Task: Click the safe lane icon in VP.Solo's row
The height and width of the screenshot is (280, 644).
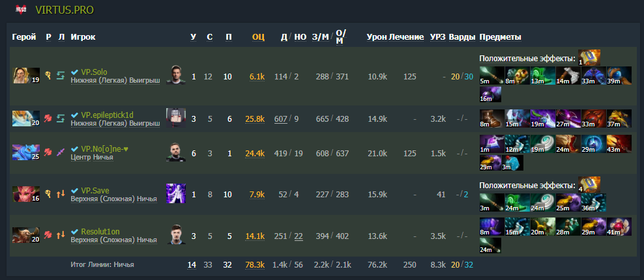Action: point(61,76)
